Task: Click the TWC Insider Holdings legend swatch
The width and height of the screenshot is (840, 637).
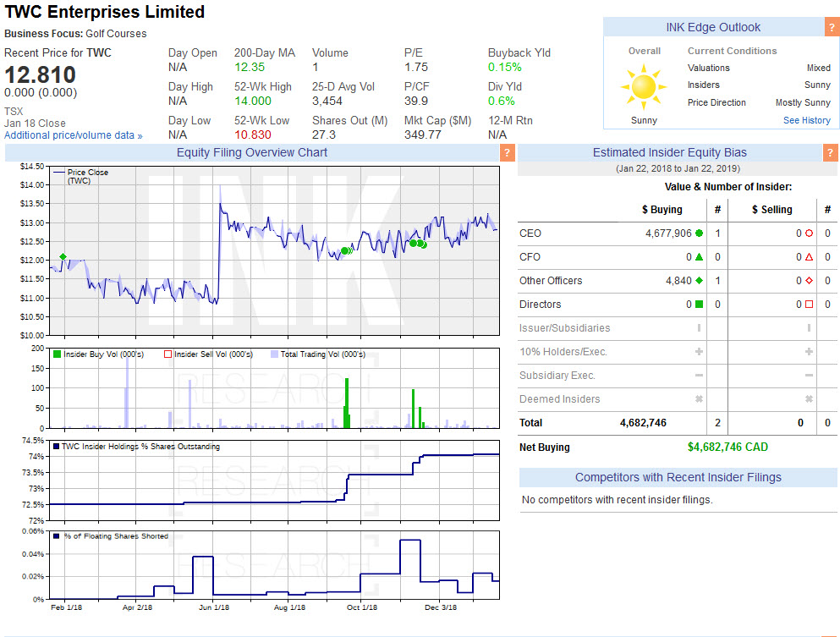Action: pos(56,447)
